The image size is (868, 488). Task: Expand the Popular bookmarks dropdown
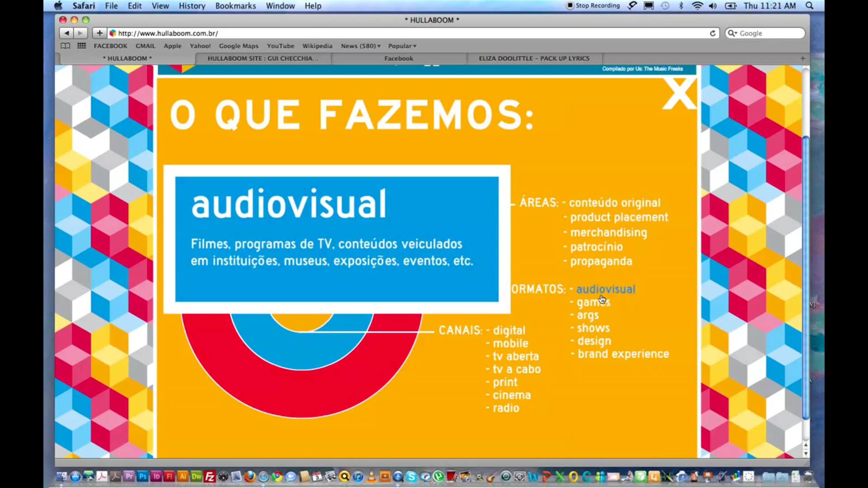pos(402,46)
